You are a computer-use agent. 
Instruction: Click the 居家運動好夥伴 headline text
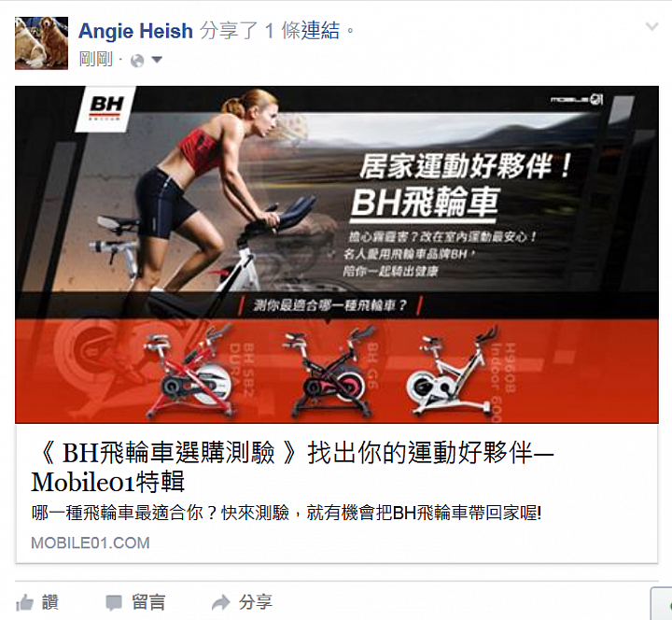[466, 166]
